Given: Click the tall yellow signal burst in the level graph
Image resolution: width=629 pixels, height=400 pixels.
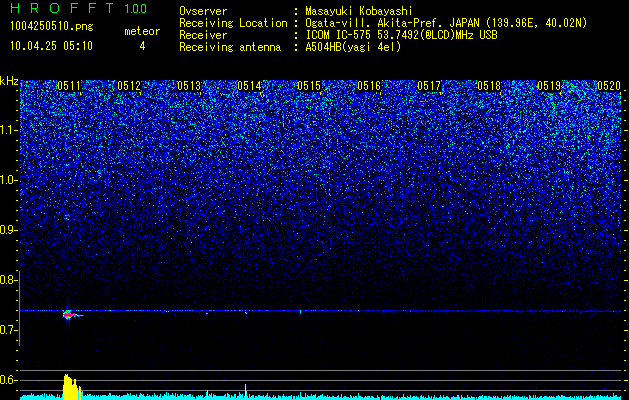Looking at the screenshot, I should (x=71, y=387).
